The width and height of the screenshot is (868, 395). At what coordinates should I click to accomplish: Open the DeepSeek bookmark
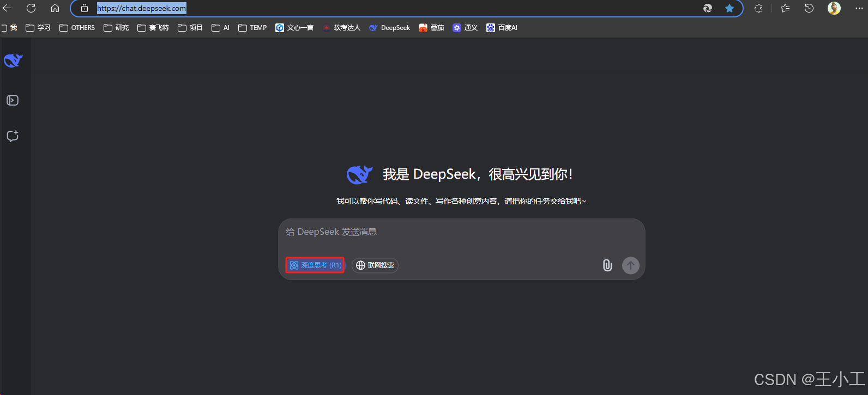(389, 28)
